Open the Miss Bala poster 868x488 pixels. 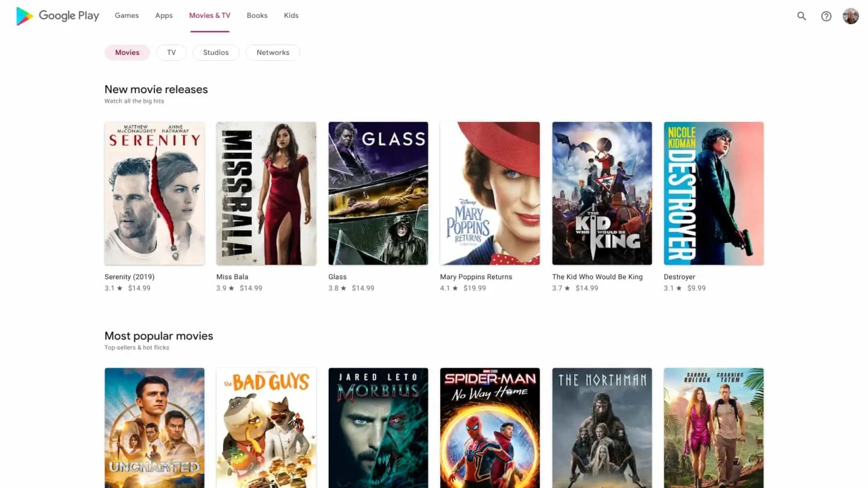(266, 193)
